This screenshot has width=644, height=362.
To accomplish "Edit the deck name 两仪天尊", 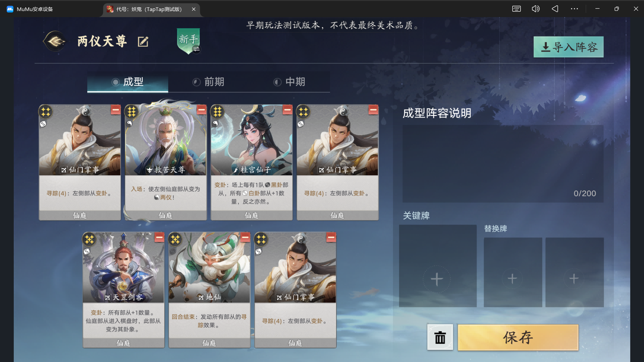I will (x=143, y=42).
